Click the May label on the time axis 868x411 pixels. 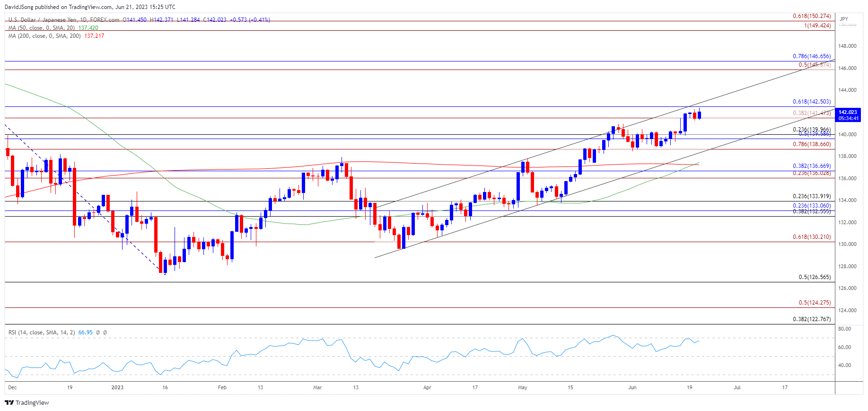(523, 387)
